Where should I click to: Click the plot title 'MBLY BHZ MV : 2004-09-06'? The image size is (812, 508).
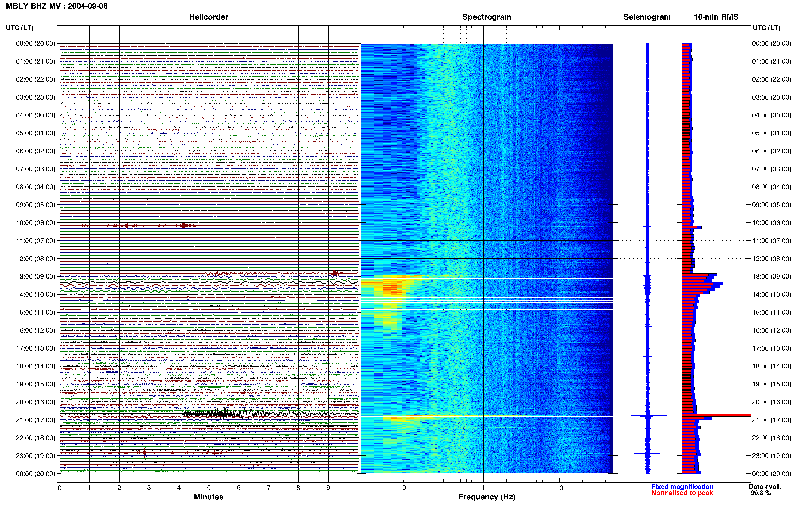pos(57,6)
